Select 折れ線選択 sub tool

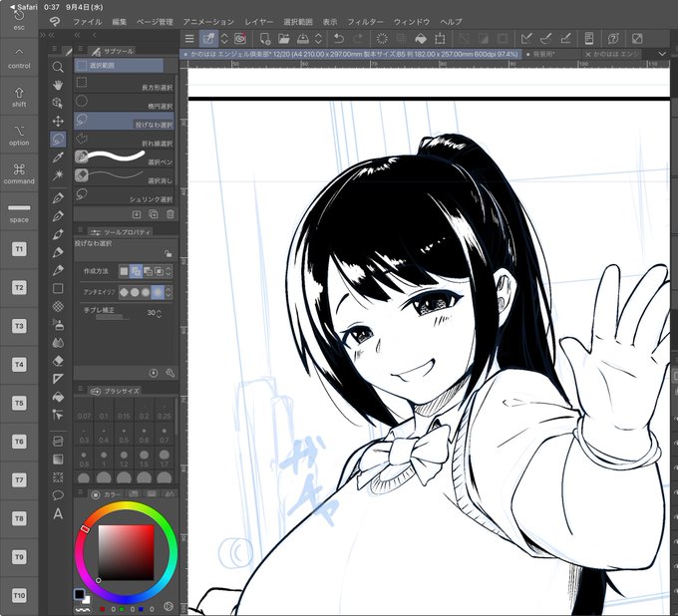pos(124,140)
